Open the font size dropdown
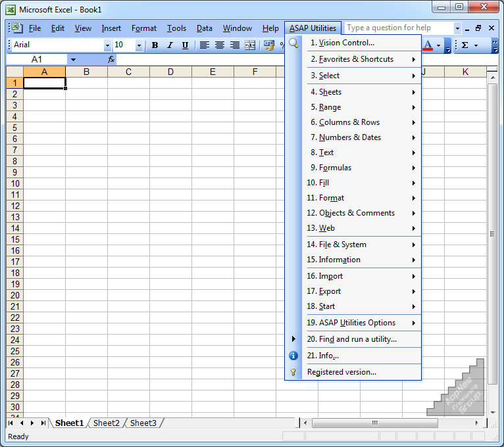 [x=139, y=45]
